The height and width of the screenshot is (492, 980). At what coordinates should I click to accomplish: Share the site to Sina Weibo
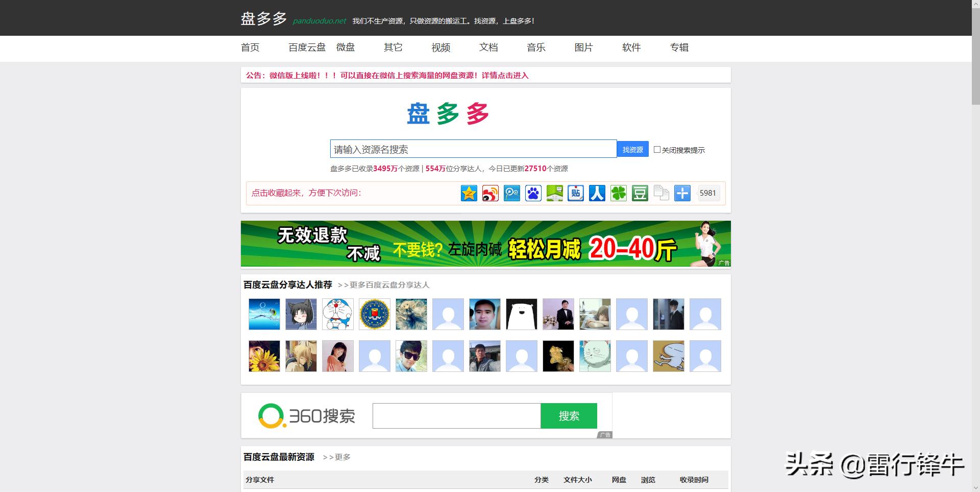click(x=490, y=193)
